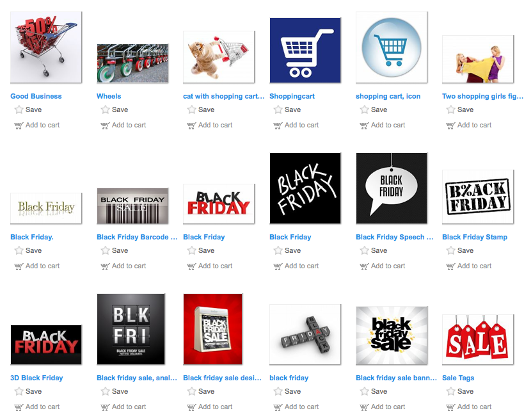
Task: Open the Black friday sale banner title link
Action: pyautogui.click(x=396, y=378)
